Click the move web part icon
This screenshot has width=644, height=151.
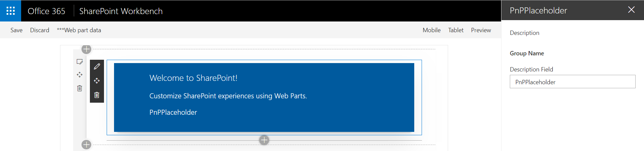tap(97, 81)
